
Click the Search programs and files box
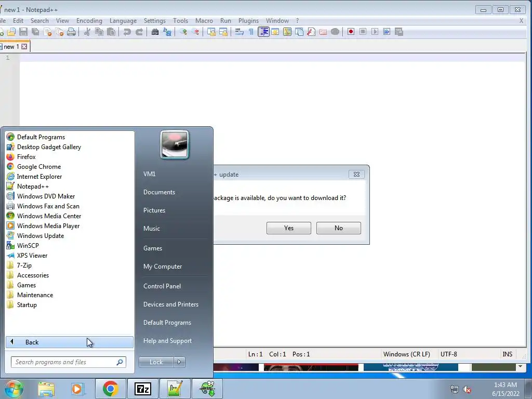click(x=69, y=362)
